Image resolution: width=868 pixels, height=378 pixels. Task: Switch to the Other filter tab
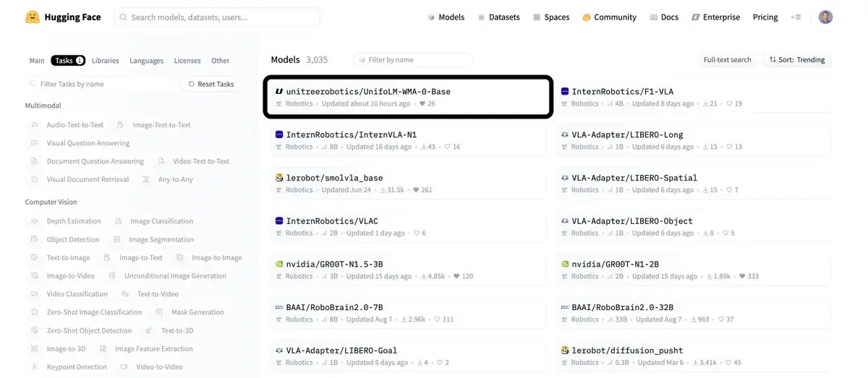pos(221,61)
